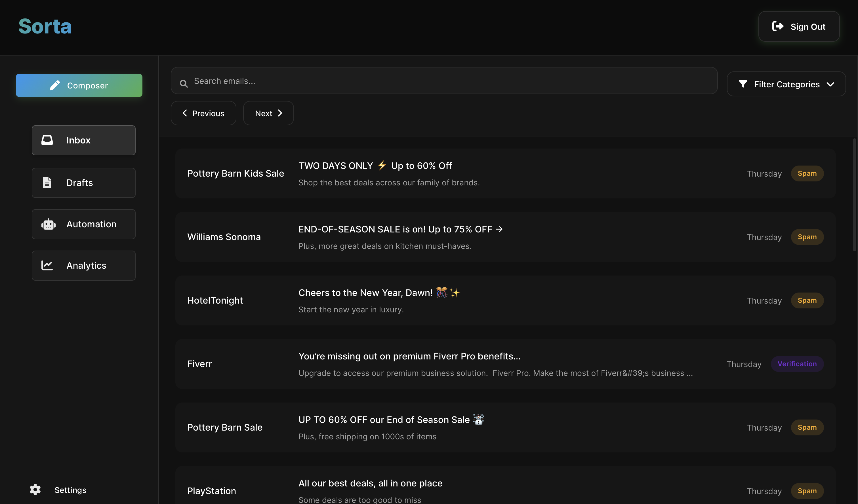Screen dimensions: 858x504
Task: Click the Verification tag on Fiverr email
Action: tap(797, 364)
